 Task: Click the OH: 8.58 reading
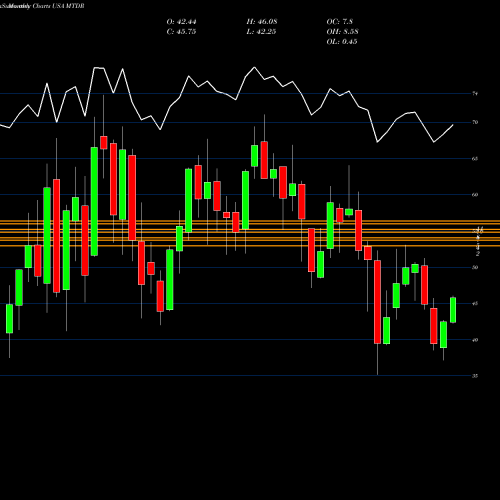pyautogui.click(x=342, y=32)
